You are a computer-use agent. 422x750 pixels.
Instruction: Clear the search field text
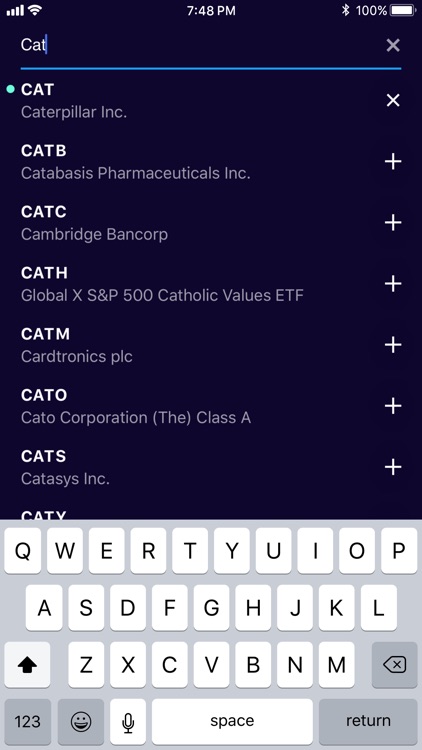pos(393,45)
